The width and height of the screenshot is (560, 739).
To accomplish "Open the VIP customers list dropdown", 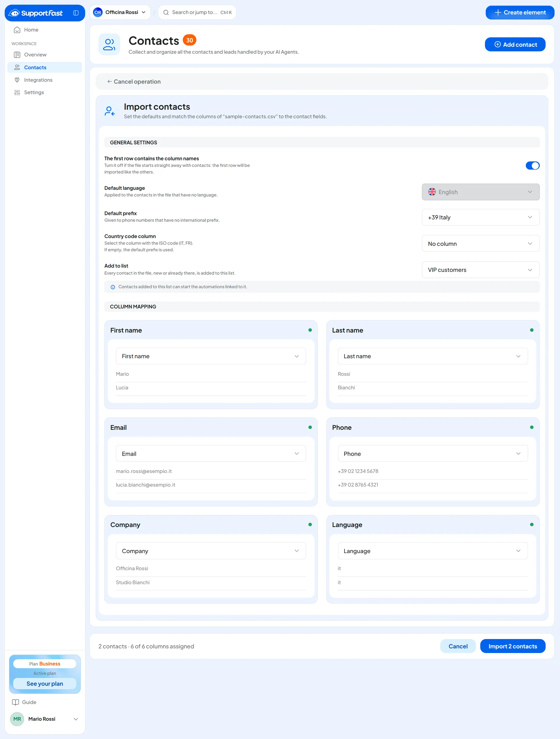I will click(480, 270).
